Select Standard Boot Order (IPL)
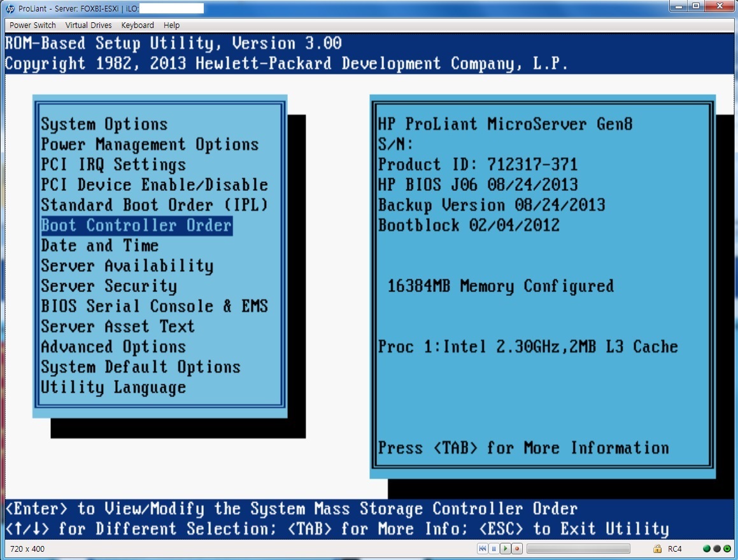Screen dimensions: 738x560 tap(154, 205)
